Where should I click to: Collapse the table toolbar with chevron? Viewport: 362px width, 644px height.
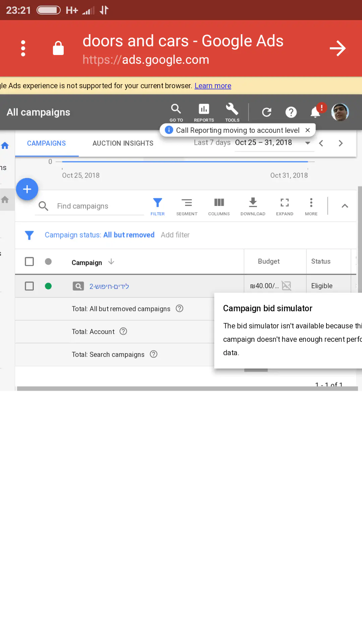click(345, 206)
